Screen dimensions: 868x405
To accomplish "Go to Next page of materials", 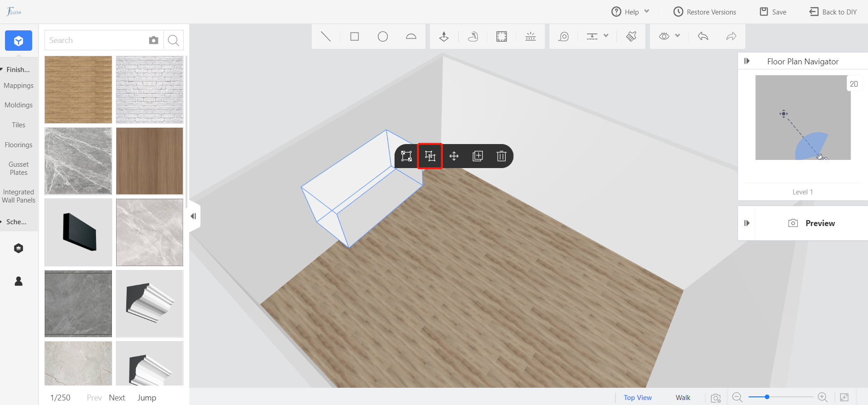I will pyautogui.click(x=117, y=398).
